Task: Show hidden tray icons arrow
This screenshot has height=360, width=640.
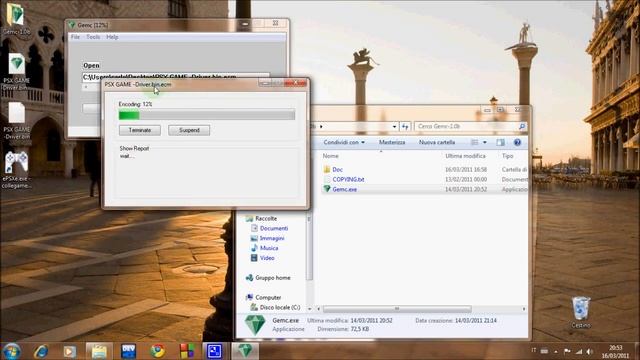Action: [x=556, y=351]
